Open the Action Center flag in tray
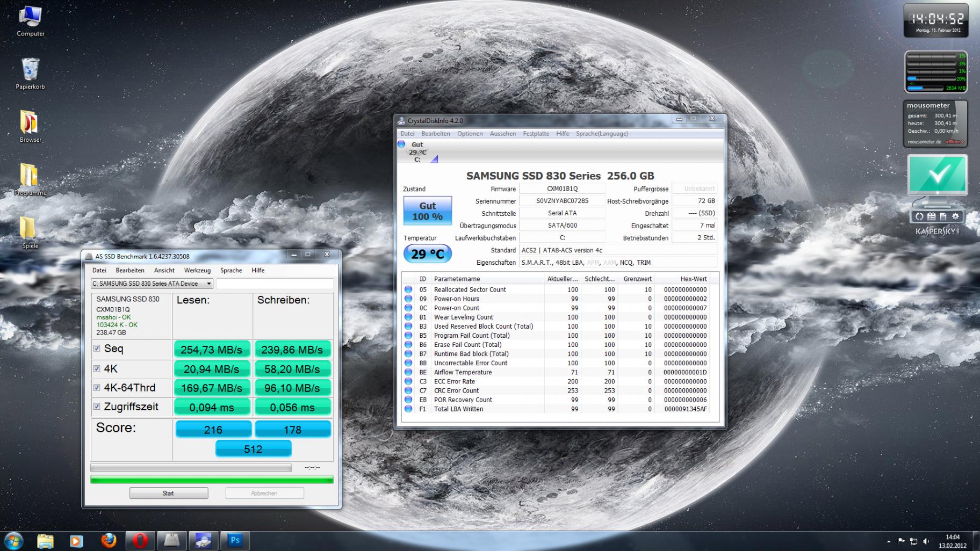 [901, 541]
